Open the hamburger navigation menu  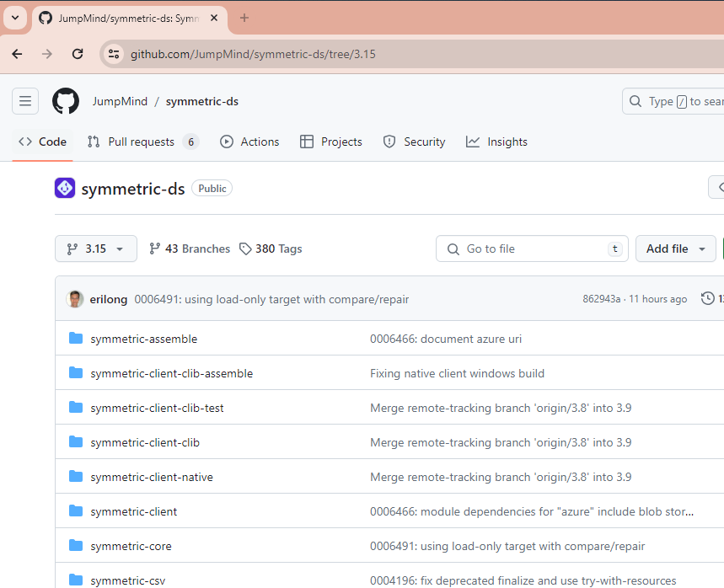[x=25, y=101]
